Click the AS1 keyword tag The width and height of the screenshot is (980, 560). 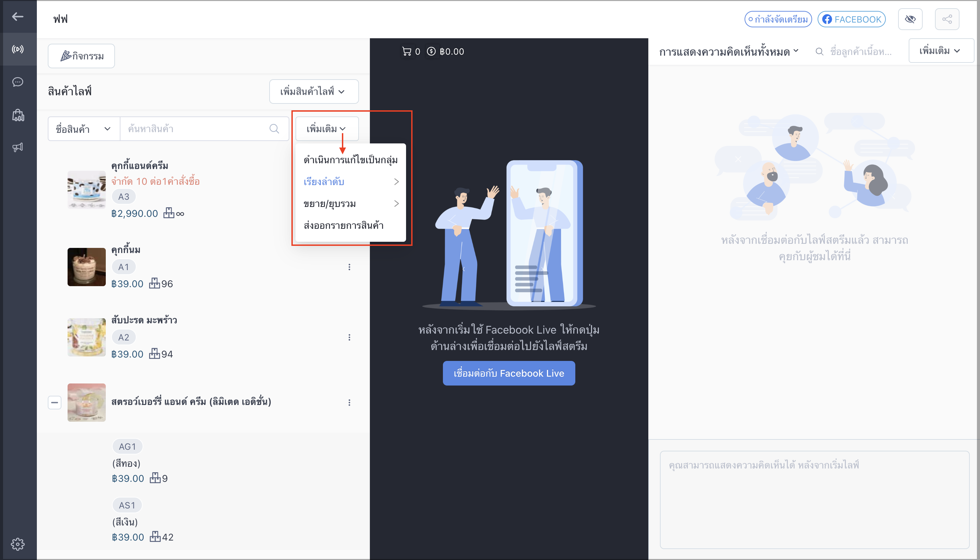tap(127, 505)
